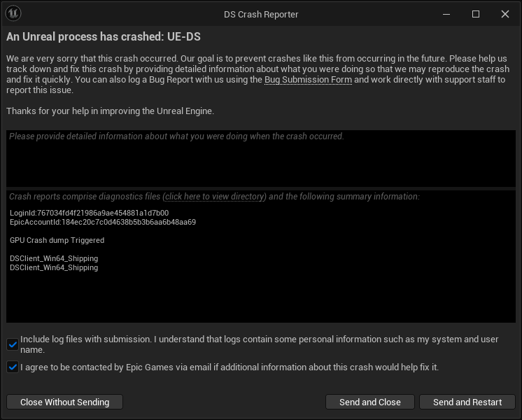This screenshot has width=522, height=420.
Task: Select the LoginId line in summary
Action: click(x=89, y=213)
